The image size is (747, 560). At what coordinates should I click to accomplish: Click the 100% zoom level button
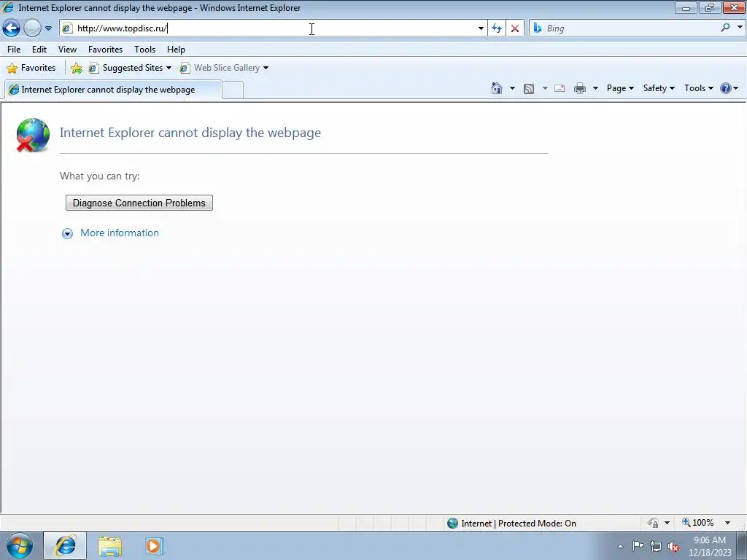698,523
